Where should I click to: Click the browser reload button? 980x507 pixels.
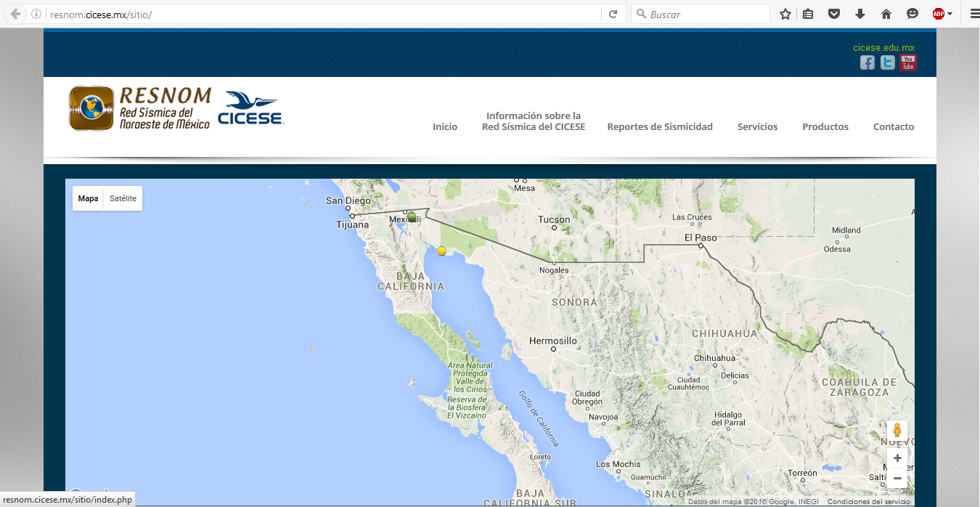coord(613,14)
